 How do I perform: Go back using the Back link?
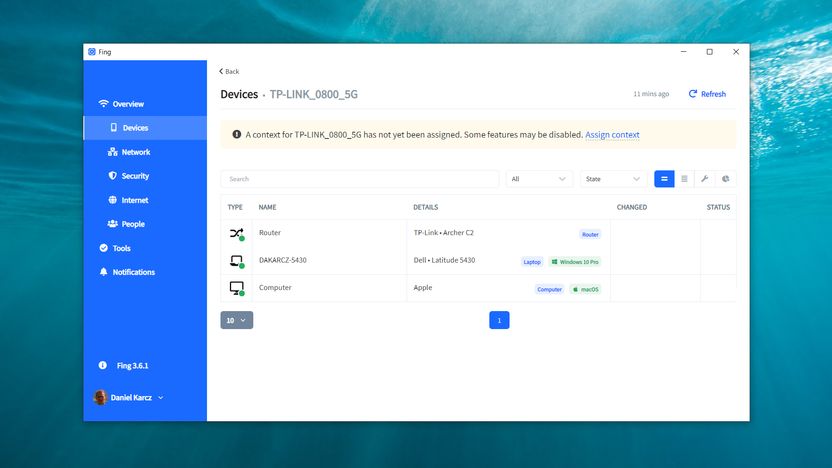229,71
